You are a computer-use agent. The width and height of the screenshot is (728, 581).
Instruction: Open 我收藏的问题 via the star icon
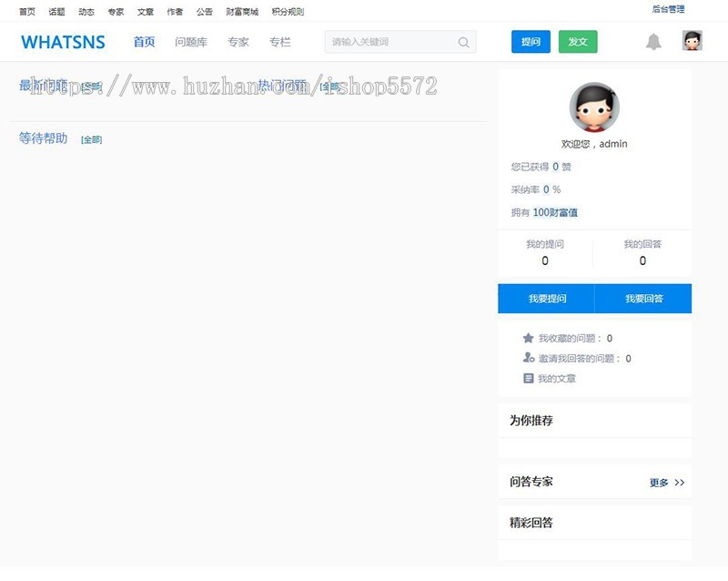528,338
